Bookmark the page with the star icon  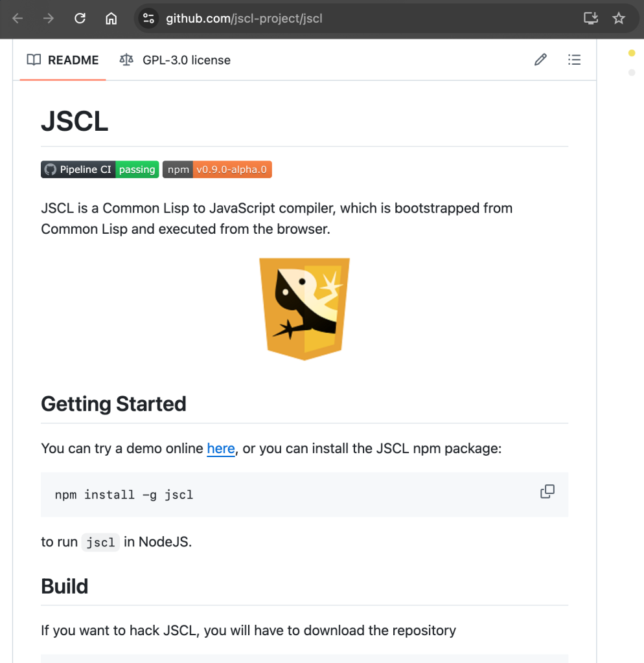(x=619, y=18)
